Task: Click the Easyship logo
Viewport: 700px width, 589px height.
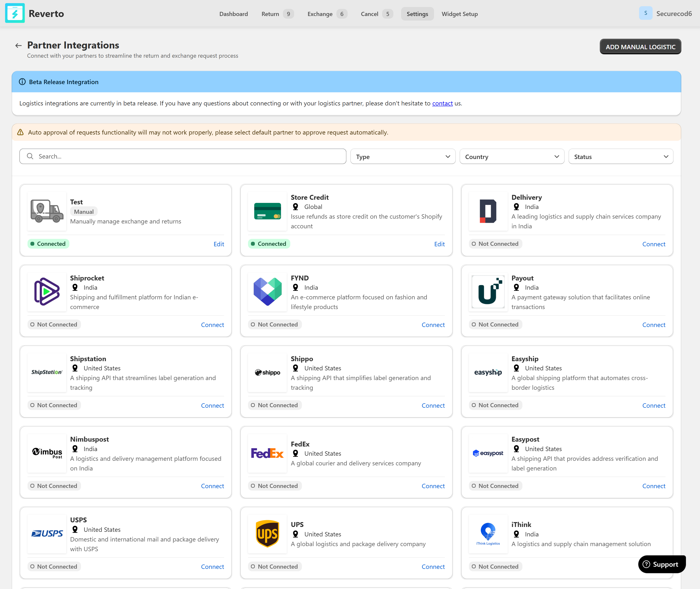Action: point(488,372)
